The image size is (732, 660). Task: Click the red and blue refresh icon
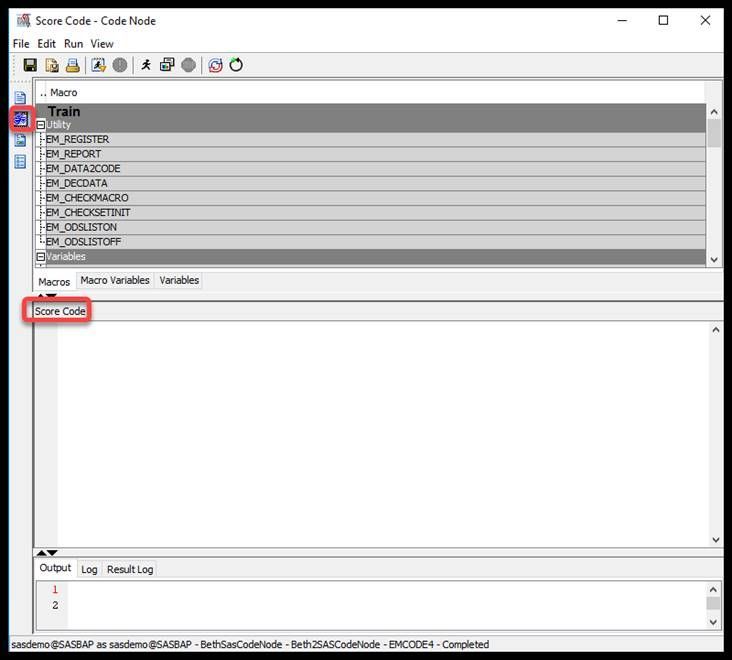pos(215,65)
